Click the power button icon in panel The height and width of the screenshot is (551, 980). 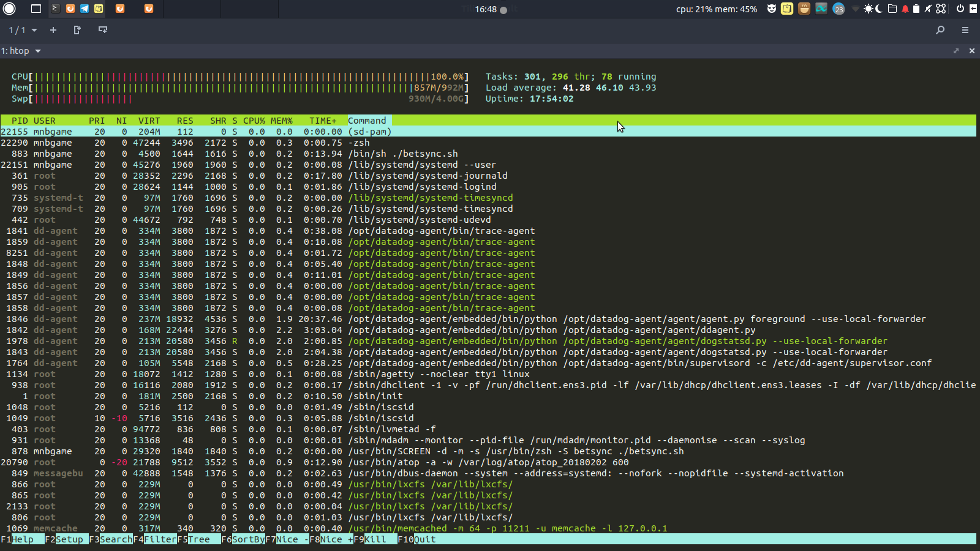(960, 9)
